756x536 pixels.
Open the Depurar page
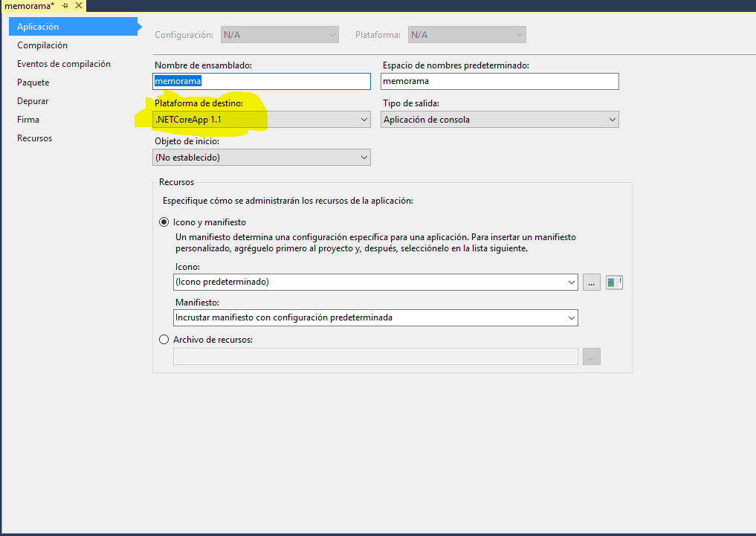pyautogui.click(x=33, y=101)
